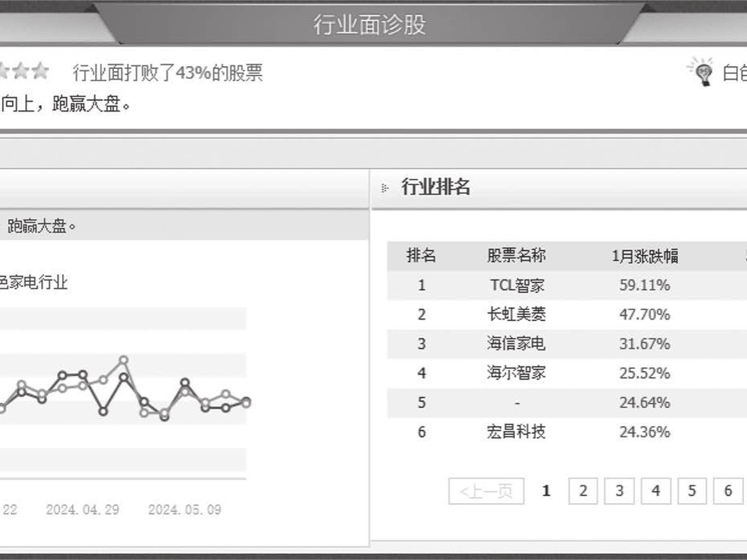Select current page 1
Screen dimensions: 747x560
coord(546,491)
